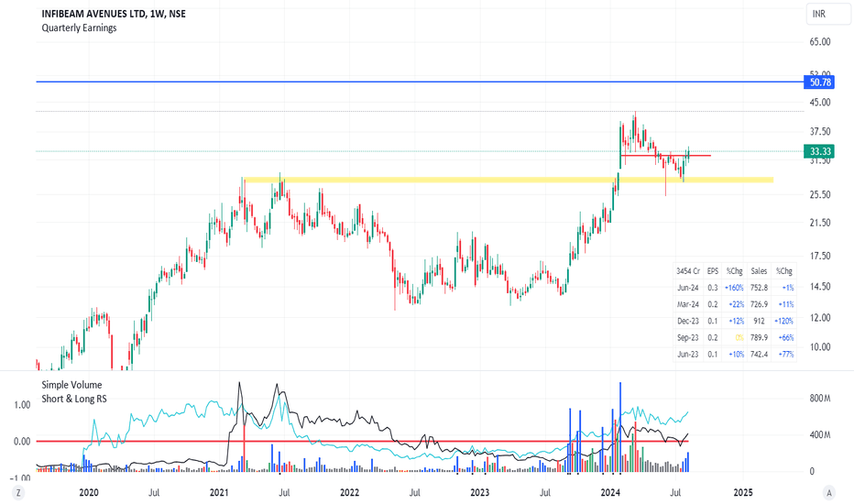Click the 3454 Cr header cell
854x504 pixels.
(688, 271)
